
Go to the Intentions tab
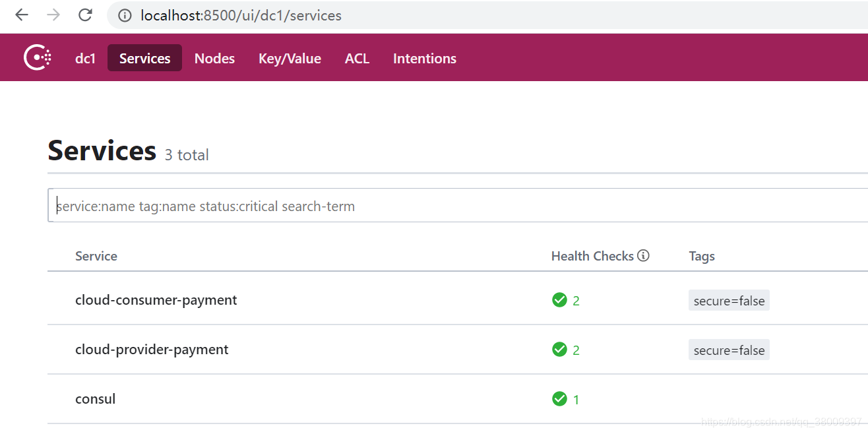425,58
